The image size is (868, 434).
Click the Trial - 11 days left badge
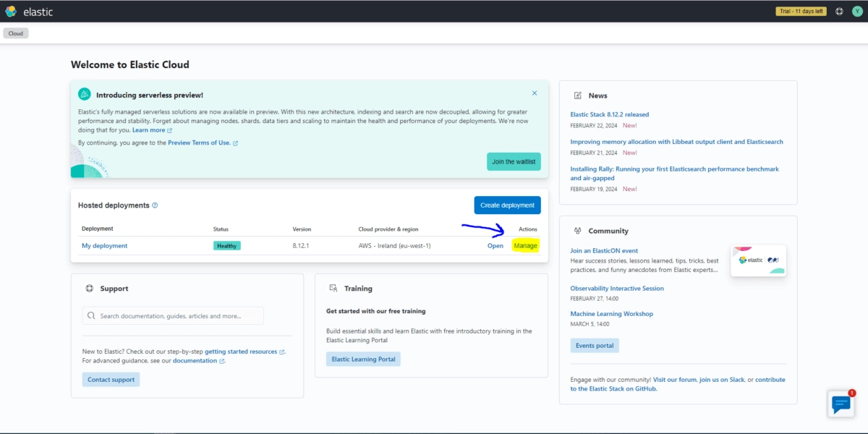coord(801,12)
